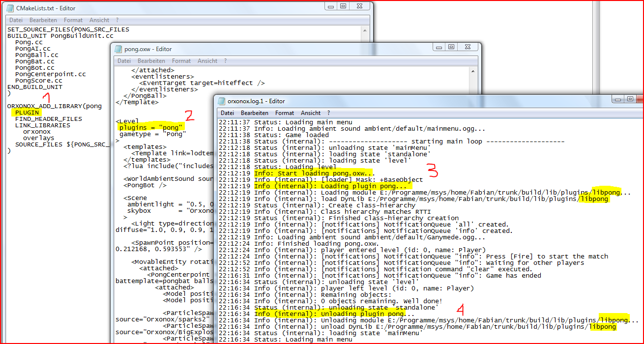Click the 'gametype = "Pong"' line
This screenshot has height=344, width=644.
coord(153,134)
